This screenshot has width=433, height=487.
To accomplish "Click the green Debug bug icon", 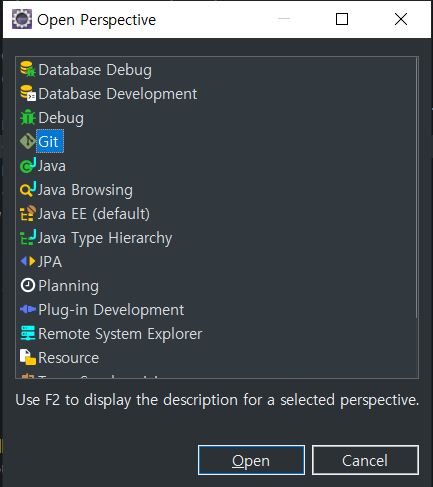I will click(x=28, y=117).
